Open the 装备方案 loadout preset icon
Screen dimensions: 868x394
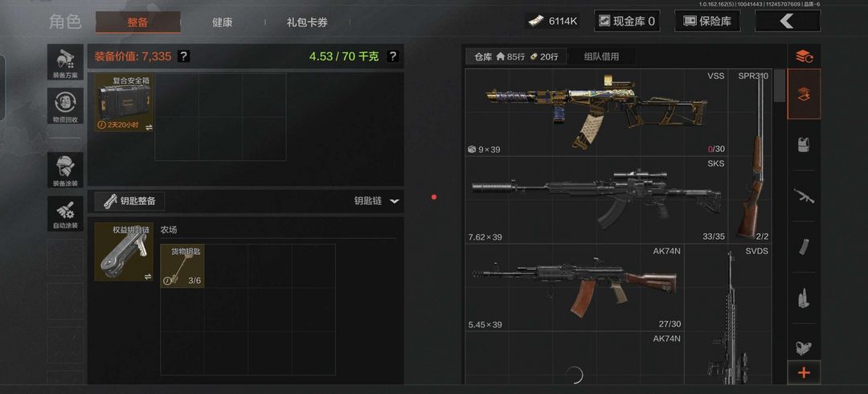[x=65, y=62]
